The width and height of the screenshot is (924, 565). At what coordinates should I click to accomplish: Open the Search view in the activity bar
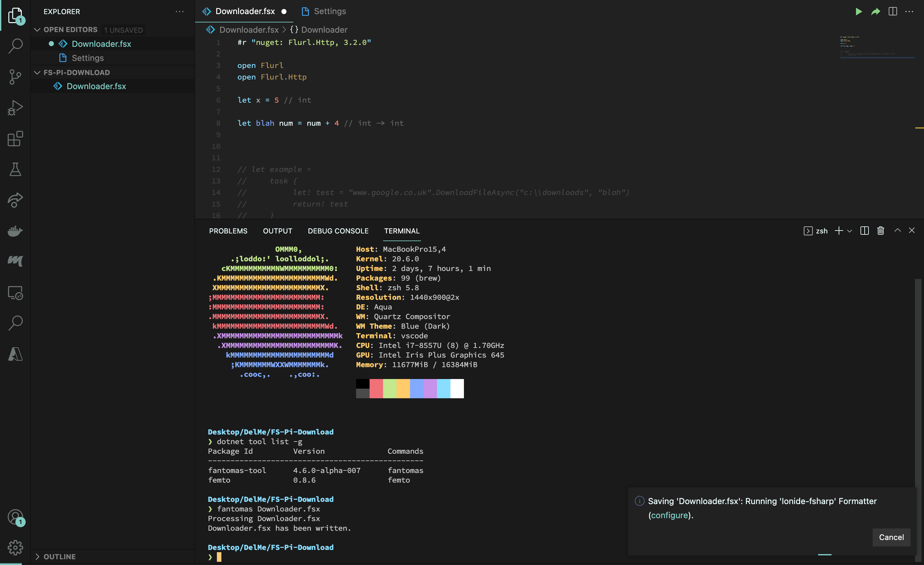[x=15, y=46]
